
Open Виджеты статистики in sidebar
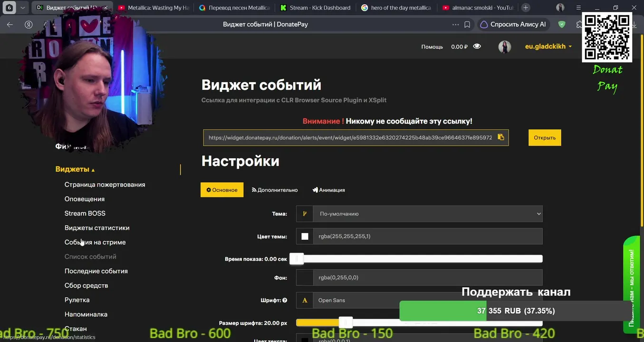pyautogui.click(x=97, y=228)
